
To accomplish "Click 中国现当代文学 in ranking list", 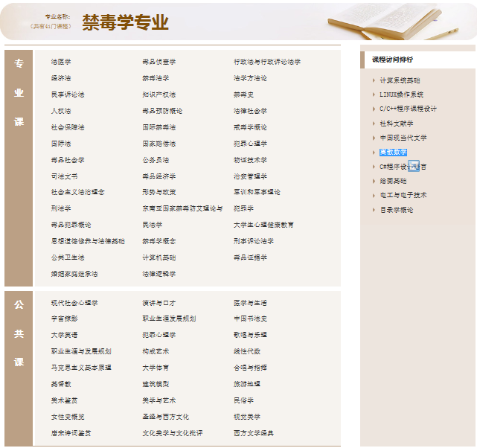I will pos(403,138).
